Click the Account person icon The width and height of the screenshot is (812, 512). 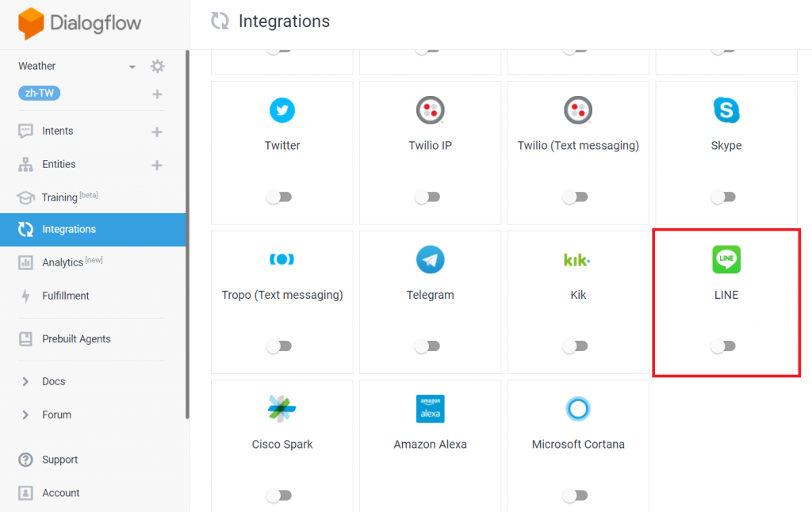pos(25,493)
